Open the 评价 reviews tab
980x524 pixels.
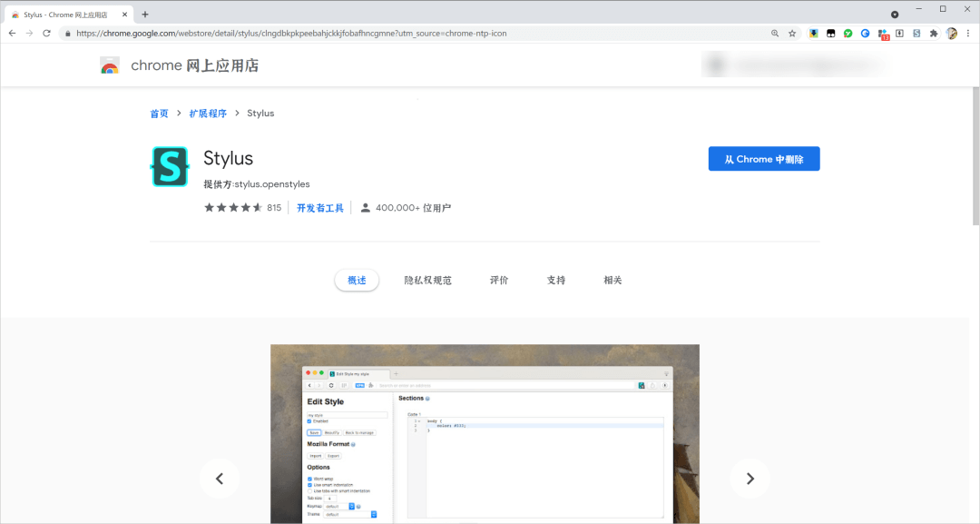pos(499,280)
